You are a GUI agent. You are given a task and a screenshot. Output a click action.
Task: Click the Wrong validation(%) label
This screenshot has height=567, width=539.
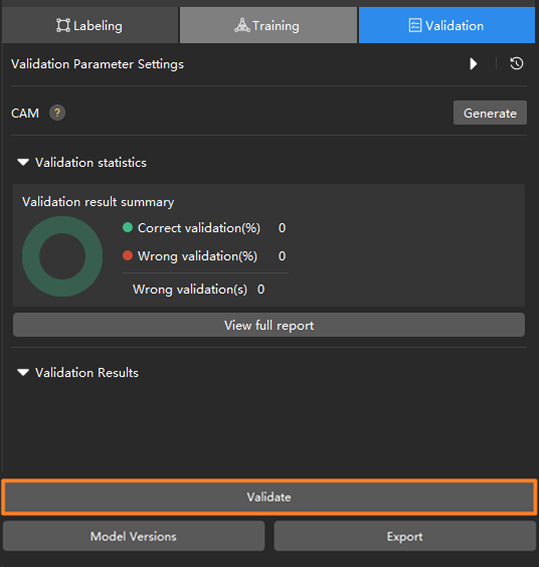tap(197, 256)
